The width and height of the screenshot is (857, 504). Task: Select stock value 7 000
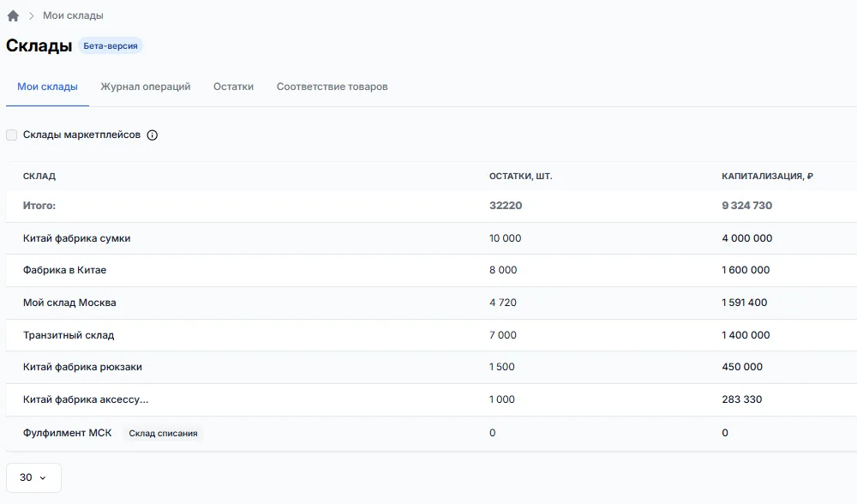point(503,335)
